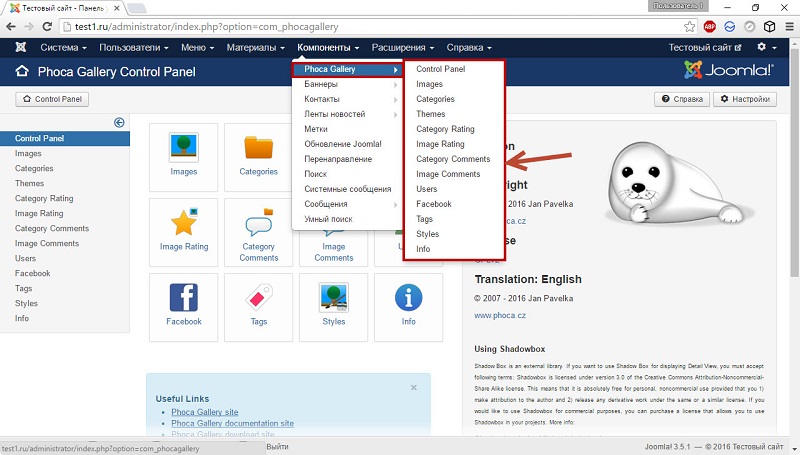Expand the Баннеры submenu
Image resolution: width=800 pixels, height=455 pixels.
click(347, 84)
